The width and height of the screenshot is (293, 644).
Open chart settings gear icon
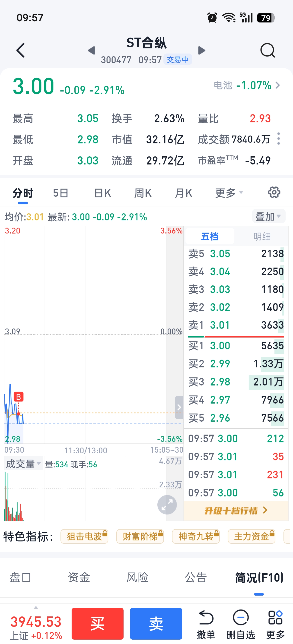pos(274,193)
